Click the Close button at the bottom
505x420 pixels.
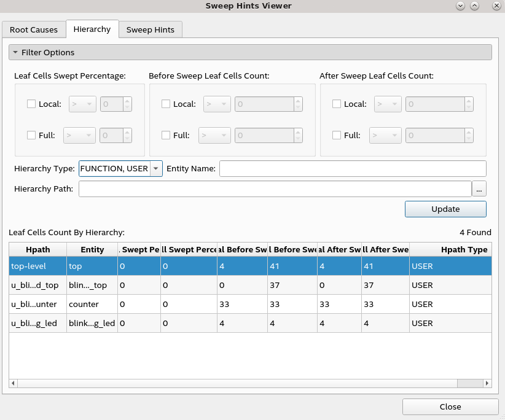click(450, 406)
